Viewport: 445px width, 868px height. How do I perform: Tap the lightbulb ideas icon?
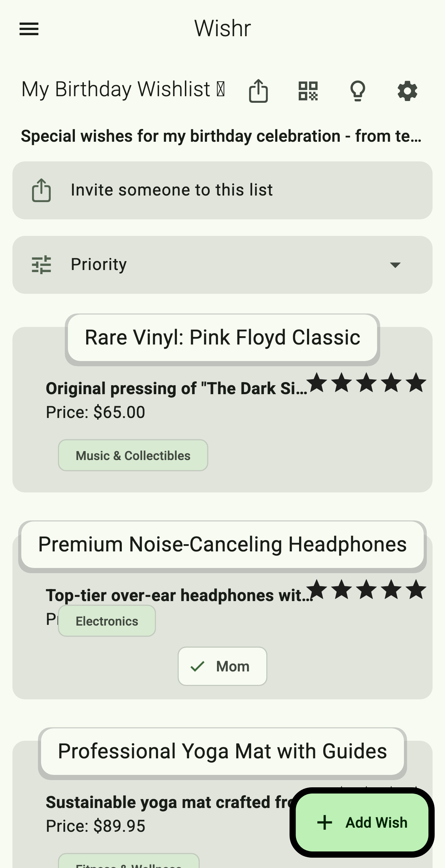[358, 91]
